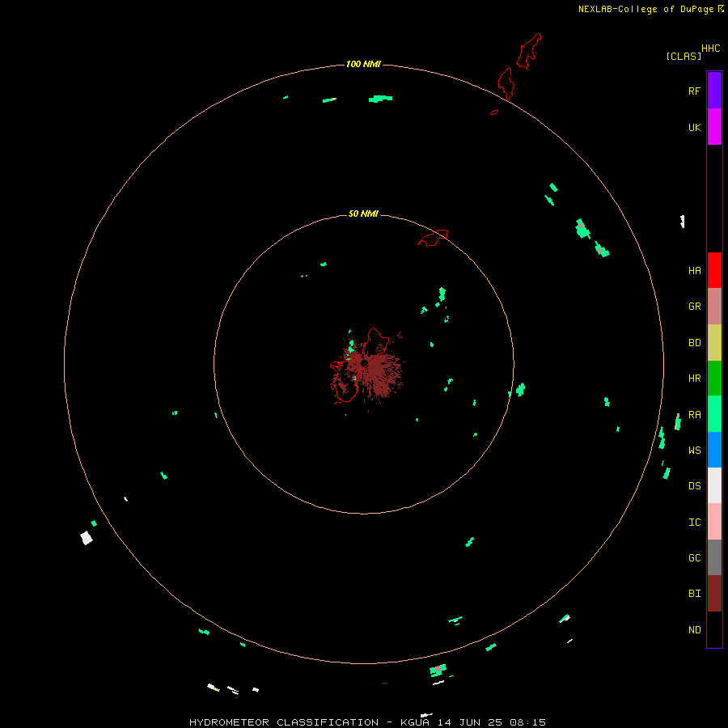This screenshot has height=728, width=728.
Task: Click the 100 NMI range ring label
Action: pos(363,64)
